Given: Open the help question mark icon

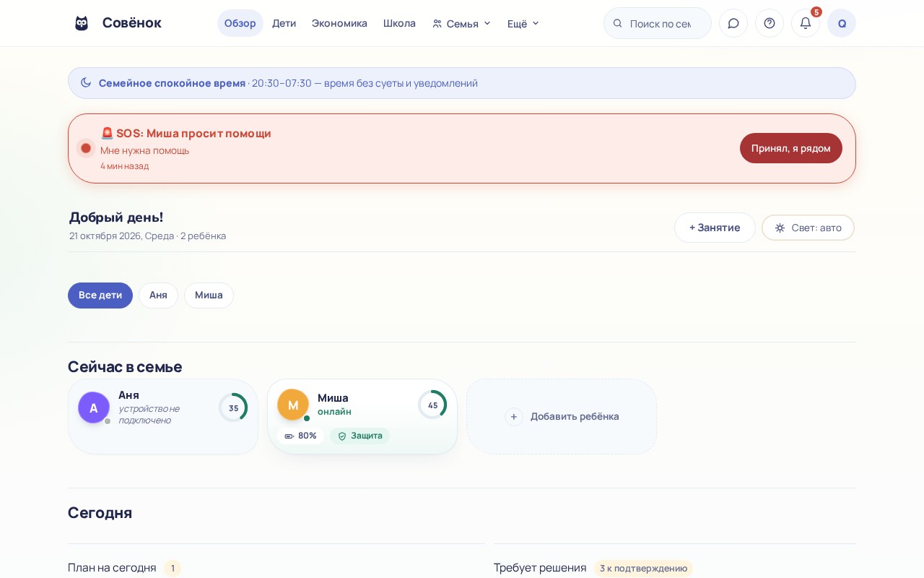Looking at the screenshot, I should point(770,23).
